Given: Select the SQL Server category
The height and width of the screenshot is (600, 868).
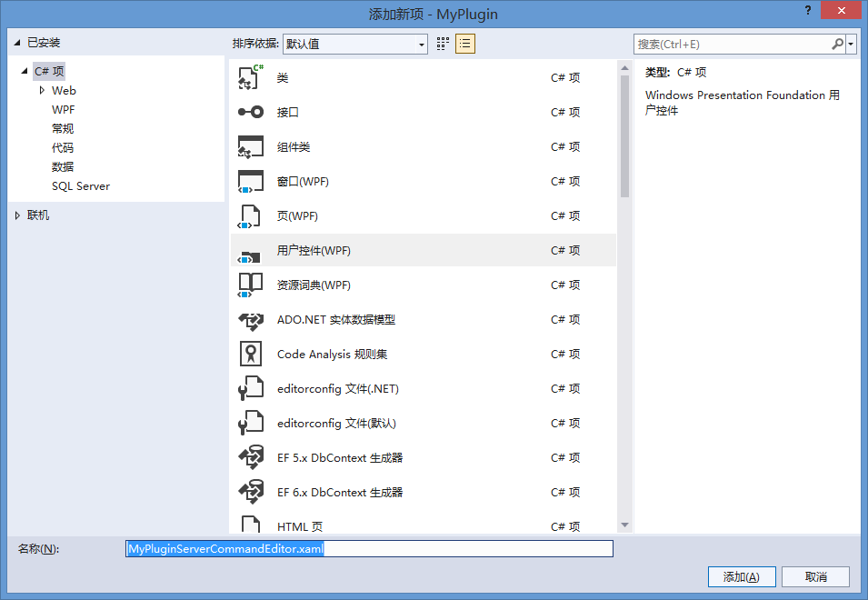Looking at the screenshot, I should (x=81, y=186).
